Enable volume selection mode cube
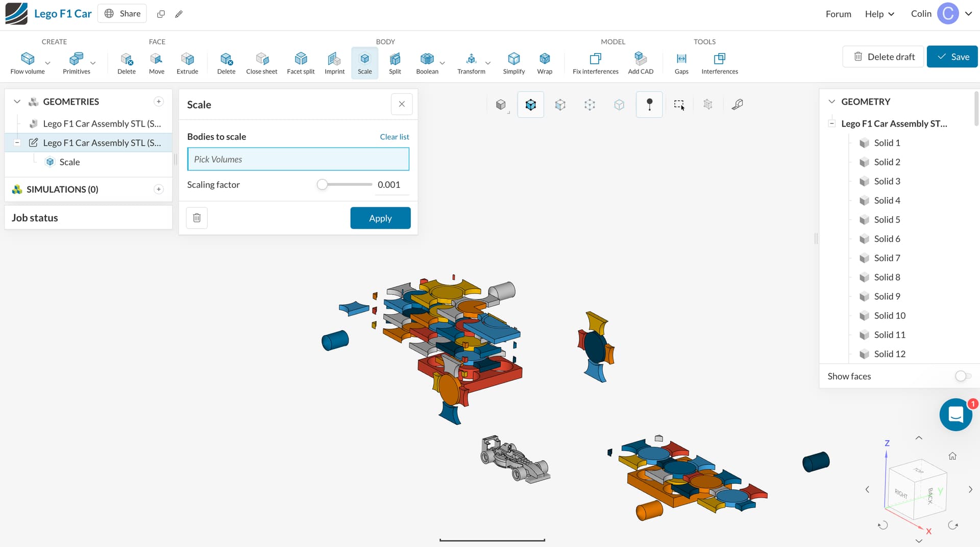The width and height of the screenshot is (980, 547). click(x=531, y=105)
